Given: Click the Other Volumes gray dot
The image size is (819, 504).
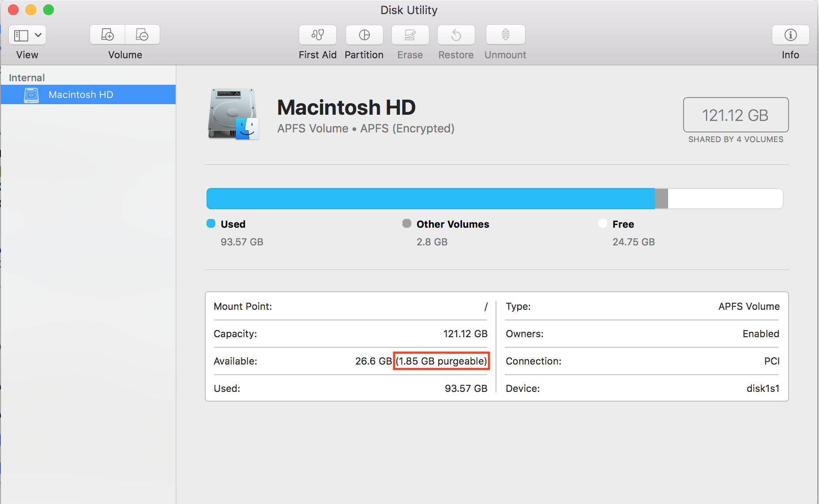Looking at the screenshot, I should point(406,224).
